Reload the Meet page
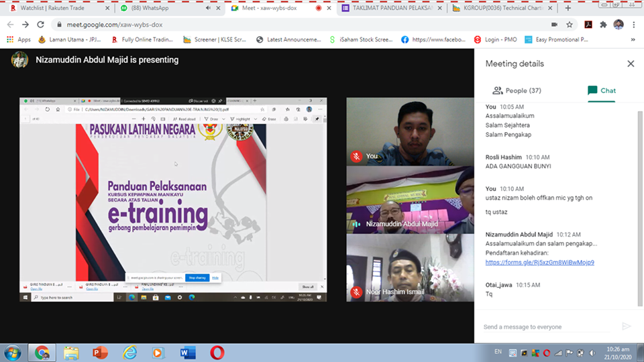This screenshot has height=362, width=644. [x=40, y=25]
